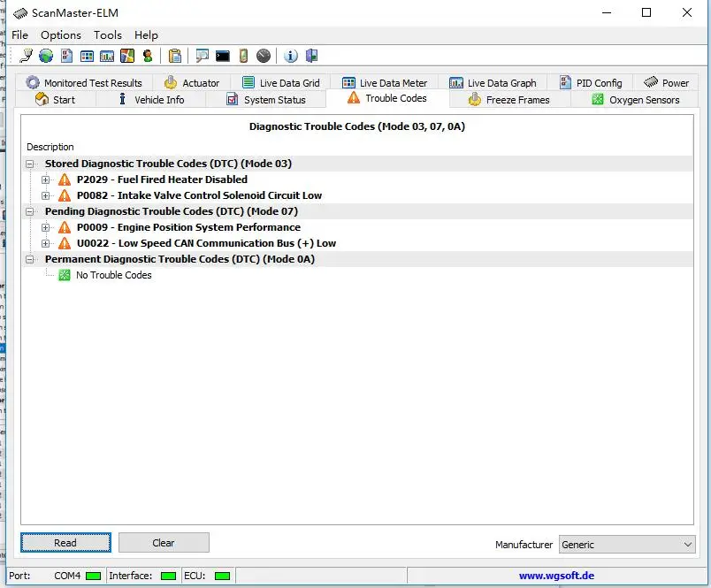711x588 pixels.
Task: Click the round gauge dial toolbar icon
Action: 264,56
